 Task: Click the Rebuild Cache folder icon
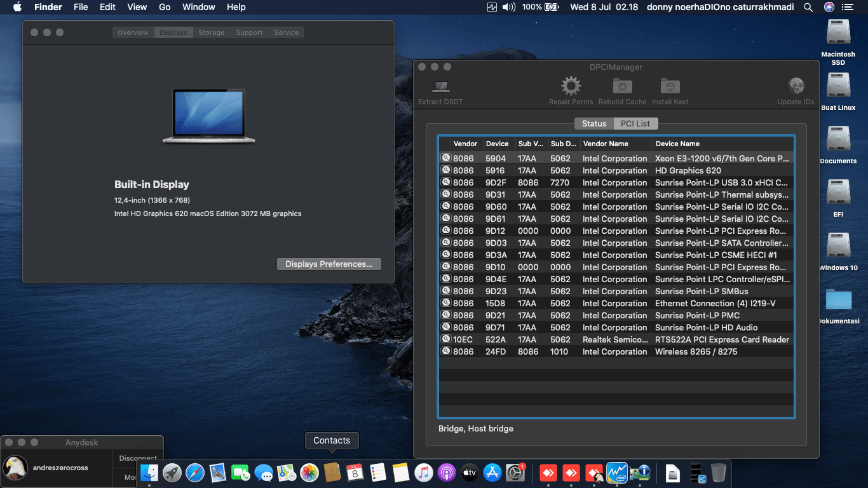pos(622,86)
